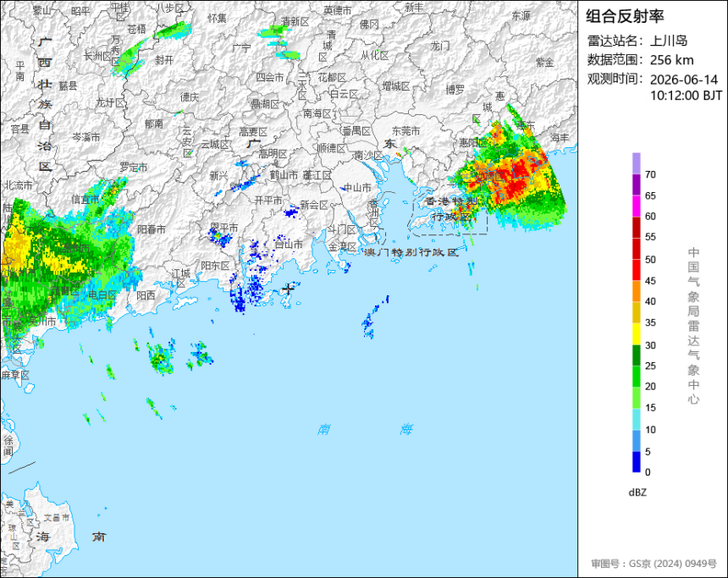Viewport: 728px width, 578px height.
Task: Select the yellow 30 dBZ legend band
Action: coord(636,333)
